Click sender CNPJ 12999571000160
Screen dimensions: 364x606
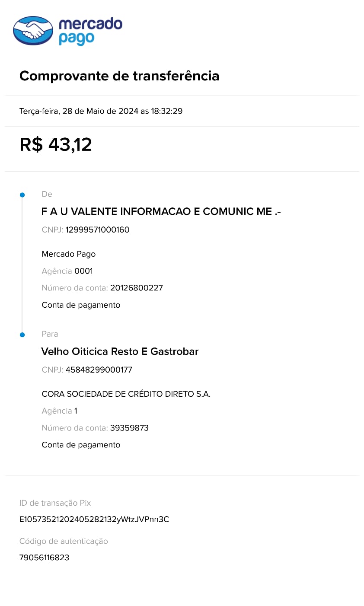point(97,230)
